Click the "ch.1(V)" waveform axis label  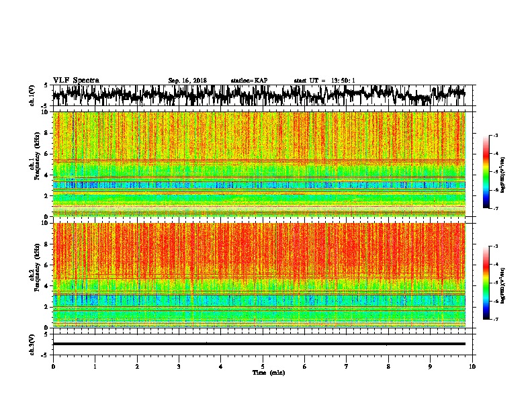(32, 95)
